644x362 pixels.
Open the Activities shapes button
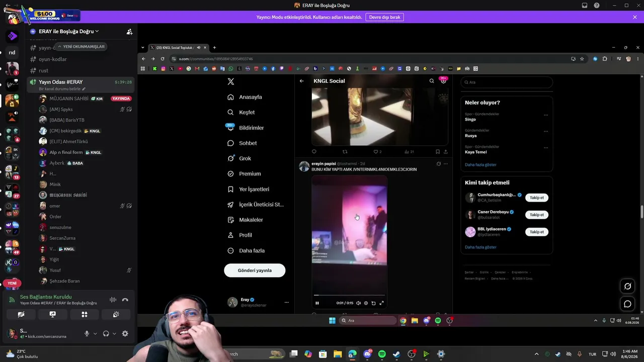point(85,314)
